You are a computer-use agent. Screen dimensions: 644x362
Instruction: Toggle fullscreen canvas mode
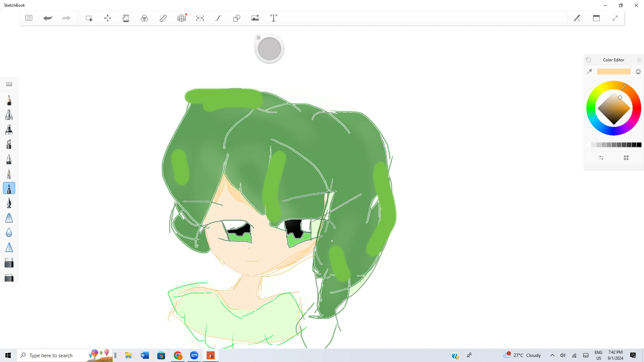click(x=615, y=18)
